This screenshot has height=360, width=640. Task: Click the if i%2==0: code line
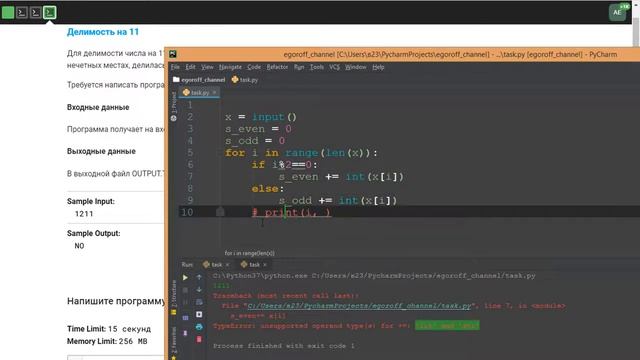click(x=284, y=164)
